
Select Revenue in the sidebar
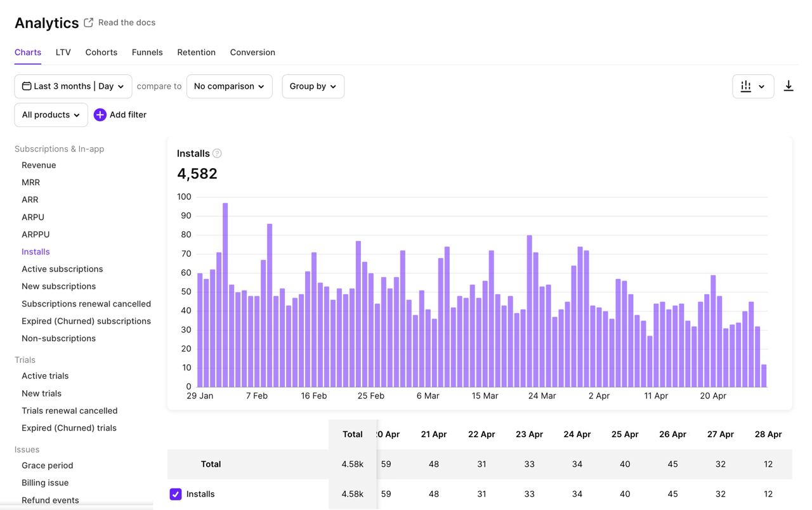tap(39, 165)
